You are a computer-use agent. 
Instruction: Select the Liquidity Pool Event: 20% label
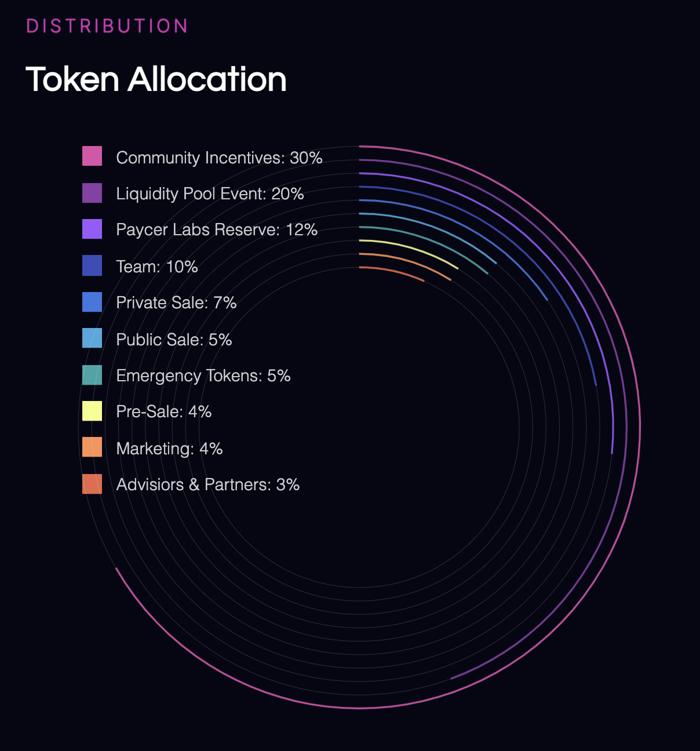[x=210, y=194]
